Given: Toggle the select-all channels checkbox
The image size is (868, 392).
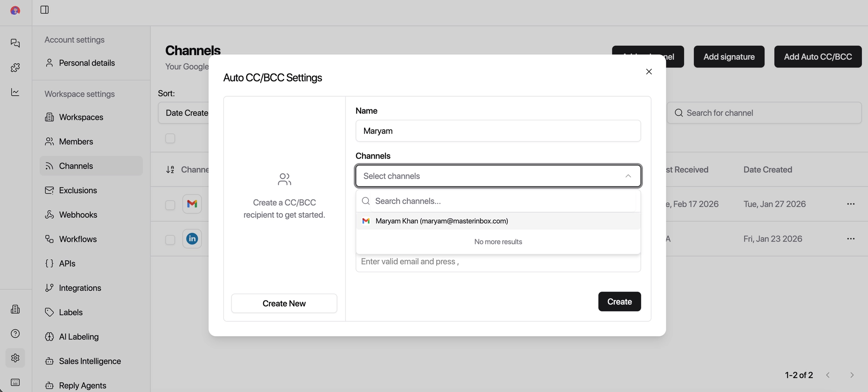Looking at the screenshot, I should 170,139.
